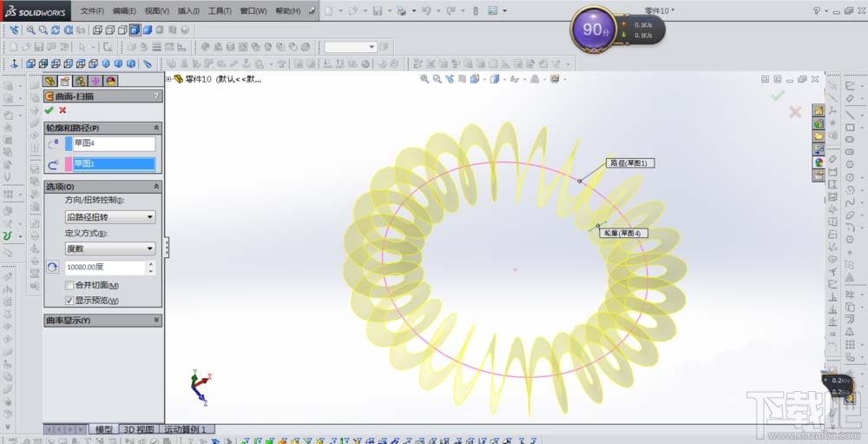
Task: Click the viewport confirm green checkmark
Action: pyautogui.click(x=778, y=96)
